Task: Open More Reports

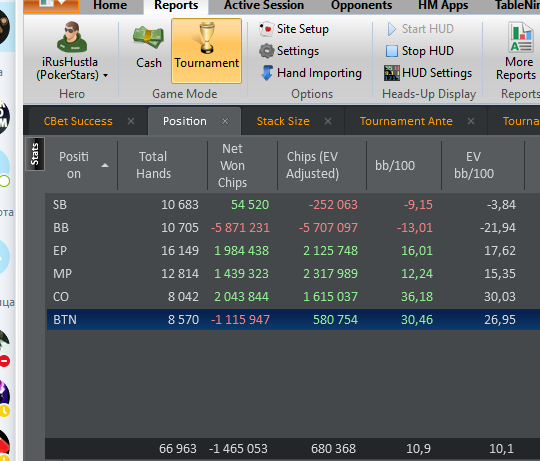Action: (518, 51)
